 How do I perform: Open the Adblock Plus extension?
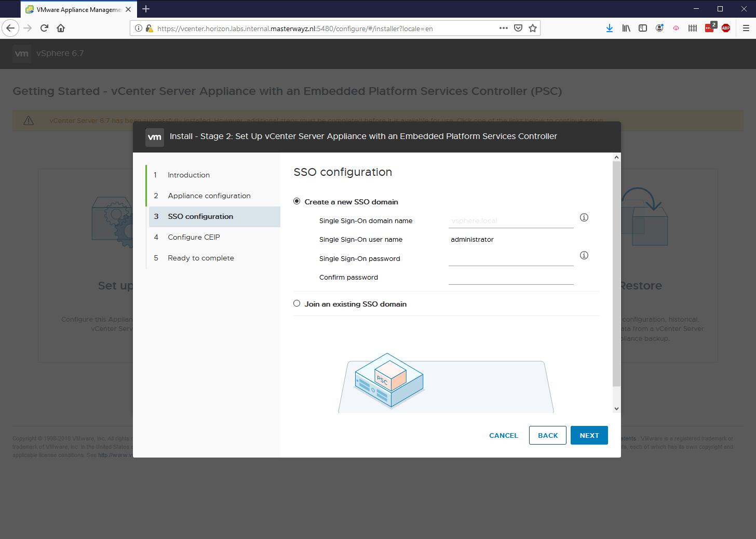coord(726,28)
